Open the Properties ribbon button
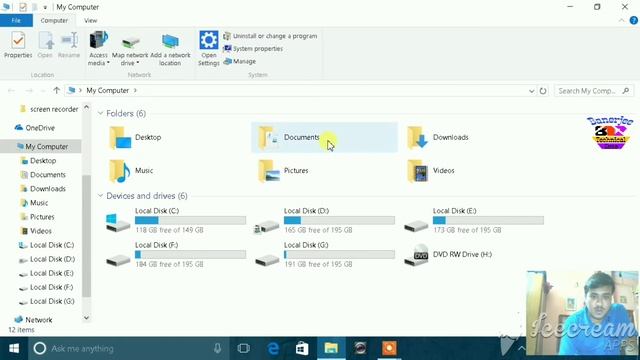This screenshot has height=360, width=640. point(18,45)
